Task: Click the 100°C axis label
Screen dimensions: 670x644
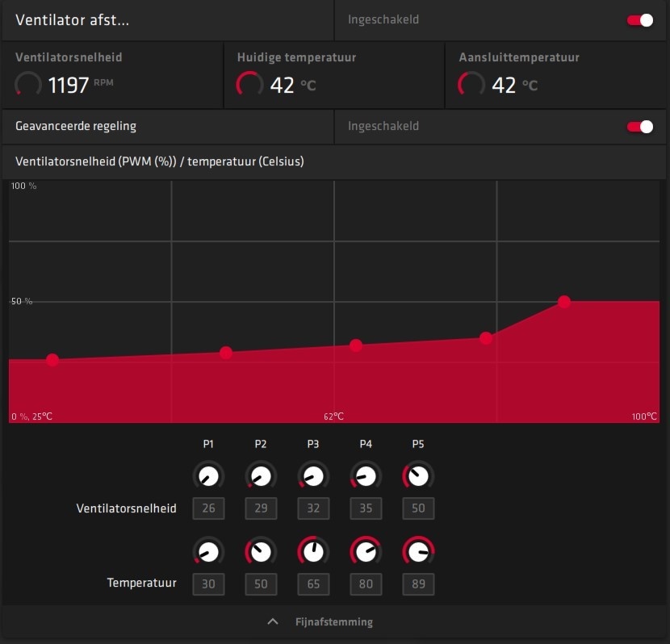Action: tap(644, 416)
